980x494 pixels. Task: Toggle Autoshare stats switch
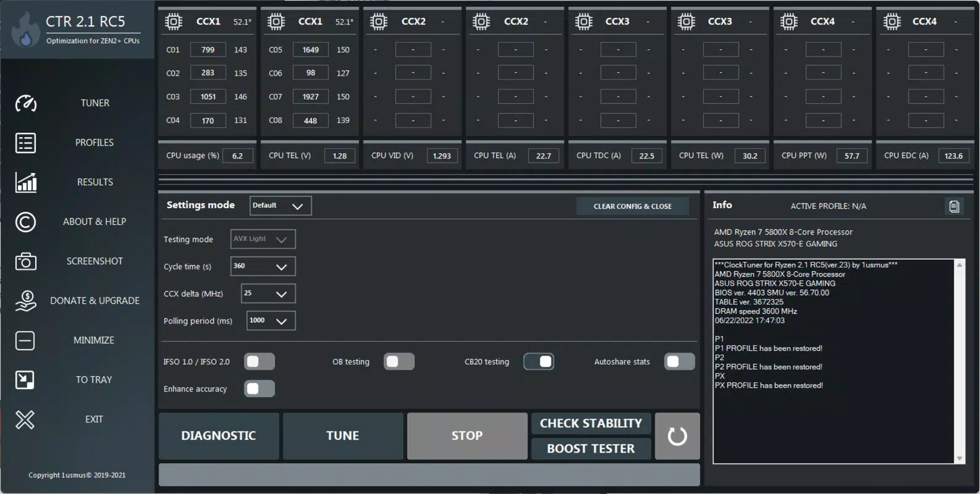[x=680, y=362]
